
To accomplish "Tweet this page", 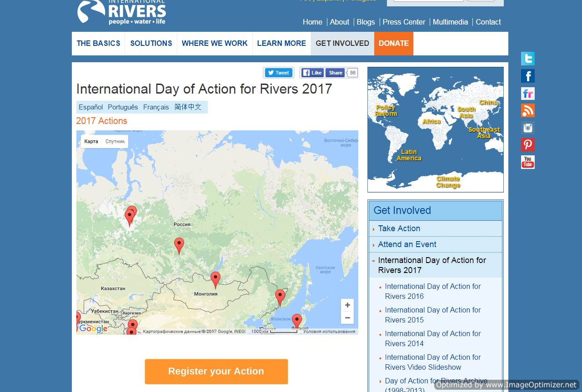I will tap(278, 73).
